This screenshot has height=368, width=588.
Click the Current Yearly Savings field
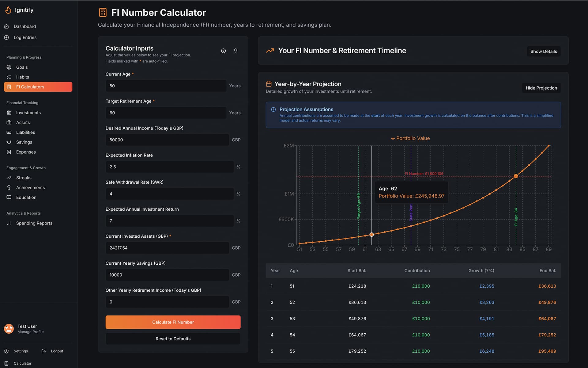coord(167,275)
